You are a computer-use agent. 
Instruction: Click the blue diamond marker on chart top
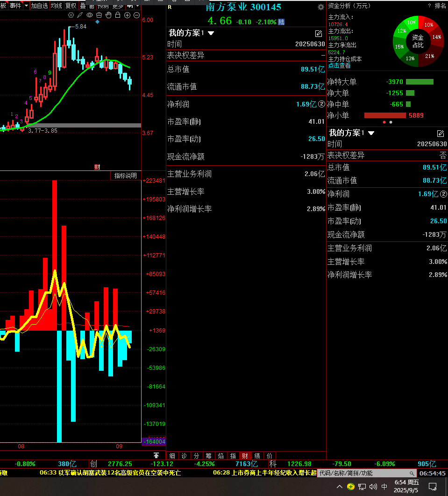(98, 22)
